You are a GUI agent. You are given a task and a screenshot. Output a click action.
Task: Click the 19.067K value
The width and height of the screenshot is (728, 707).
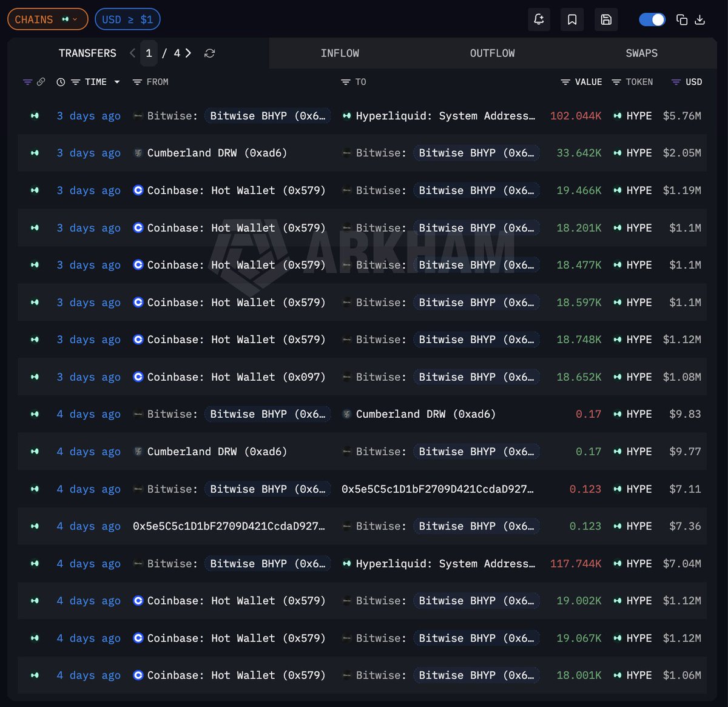click(579, 638)
